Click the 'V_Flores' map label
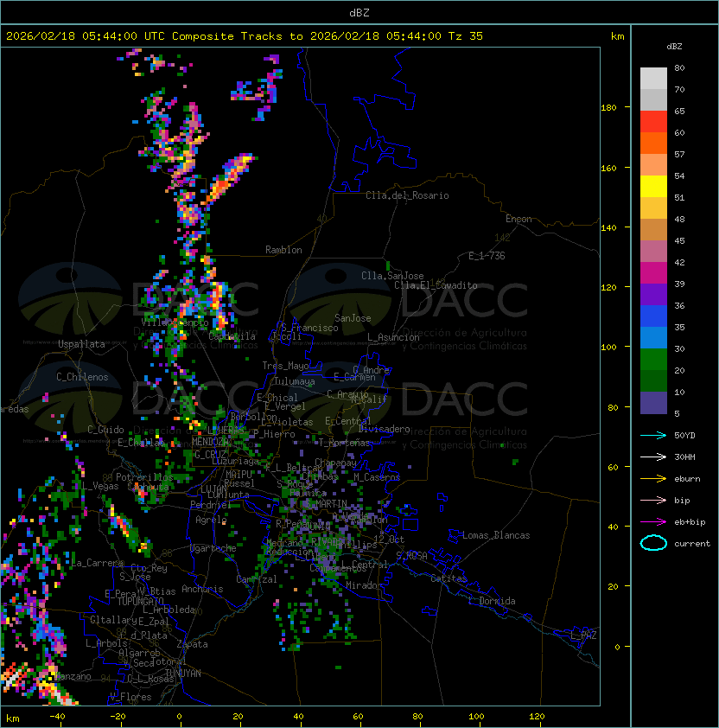This screenshot has width=719, height=728. pos(130,697)
